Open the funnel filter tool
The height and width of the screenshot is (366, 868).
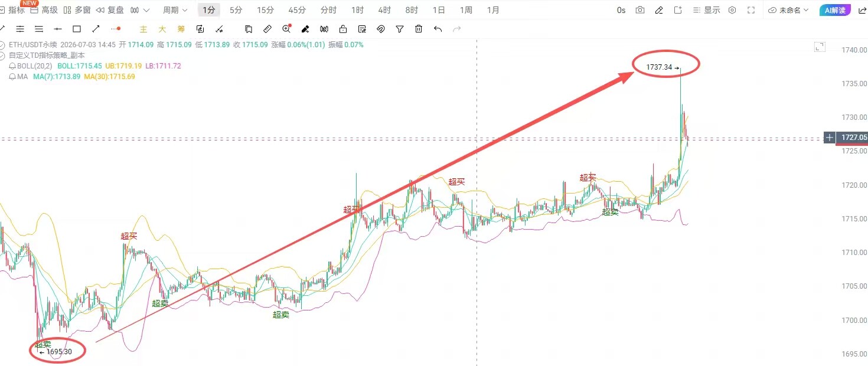click(400, 29)
